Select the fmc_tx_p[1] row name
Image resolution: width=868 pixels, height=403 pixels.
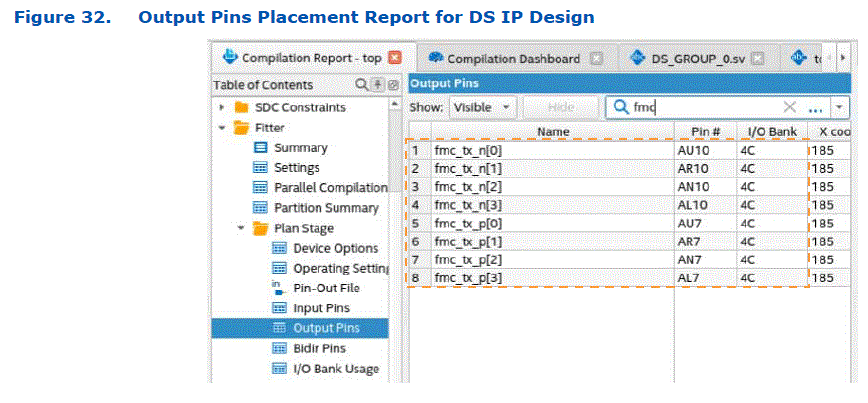coord(468,241)
